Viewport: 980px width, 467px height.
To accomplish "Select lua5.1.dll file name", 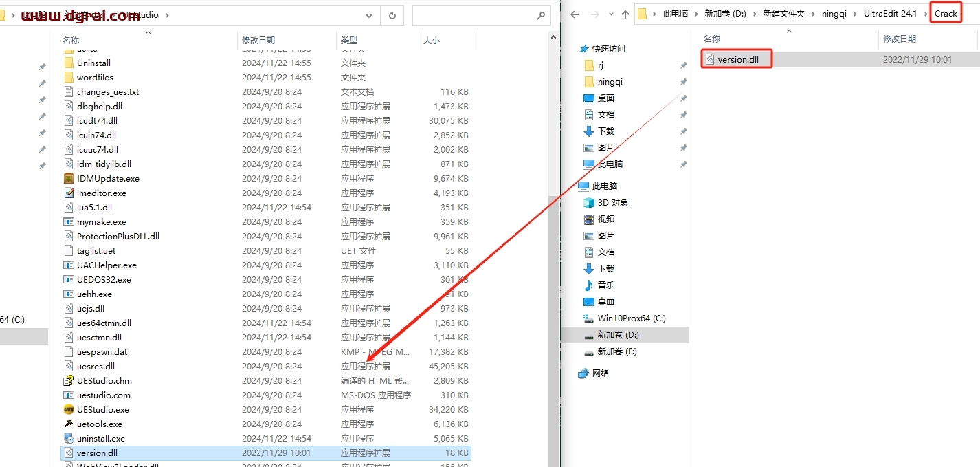I will click(94, 207).
